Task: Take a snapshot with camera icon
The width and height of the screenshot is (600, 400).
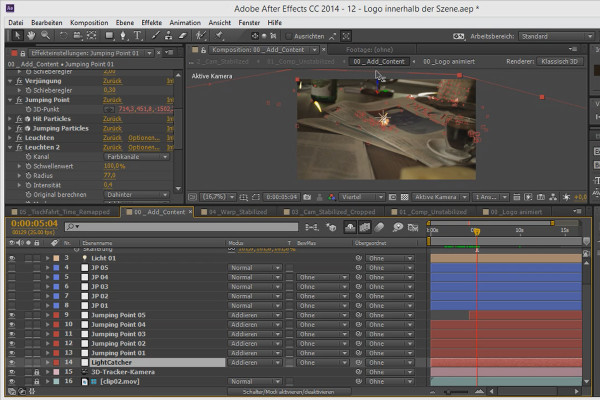Action: coord(307,197)
